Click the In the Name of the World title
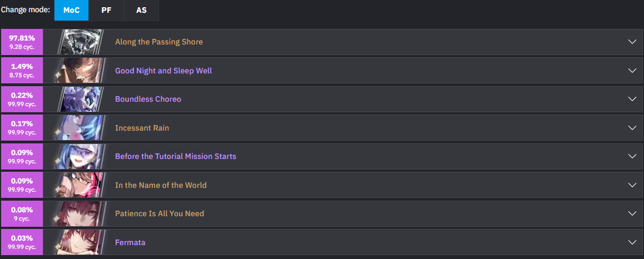The image size is (644, 259). 161,185
